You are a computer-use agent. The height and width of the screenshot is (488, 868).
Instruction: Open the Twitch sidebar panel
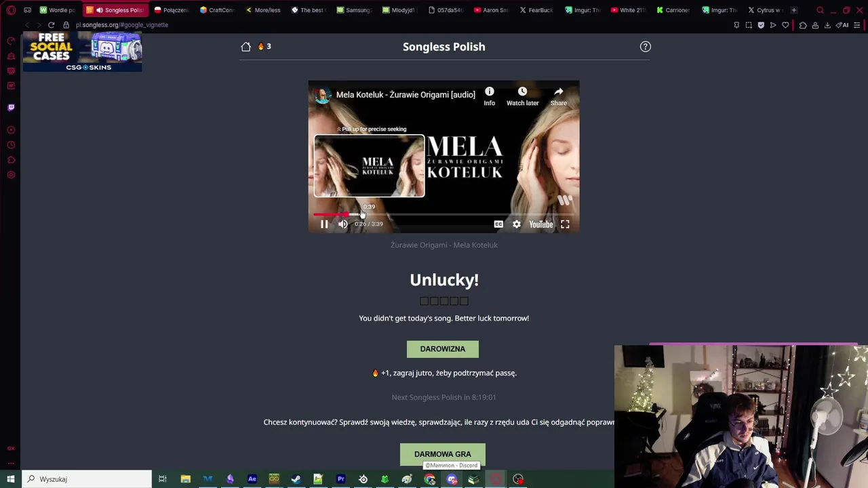tap(11, 108)
